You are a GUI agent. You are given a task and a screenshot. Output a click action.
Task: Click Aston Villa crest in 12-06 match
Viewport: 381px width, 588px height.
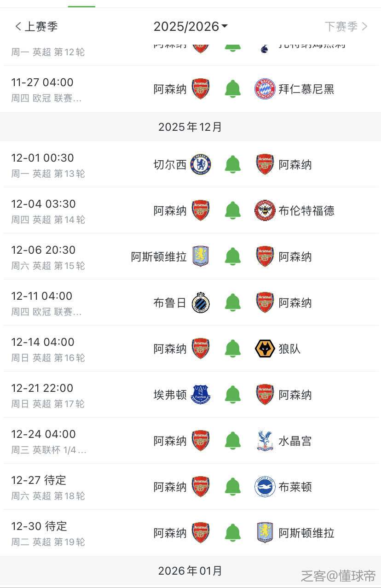201,256
